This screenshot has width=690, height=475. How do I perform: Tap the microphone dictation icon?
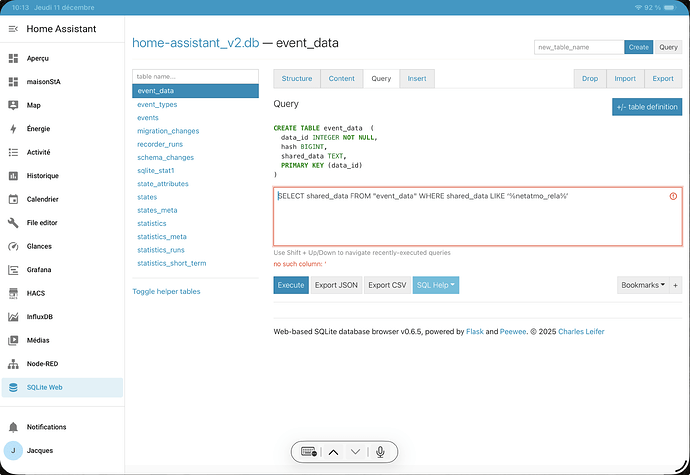click(381, 452)
